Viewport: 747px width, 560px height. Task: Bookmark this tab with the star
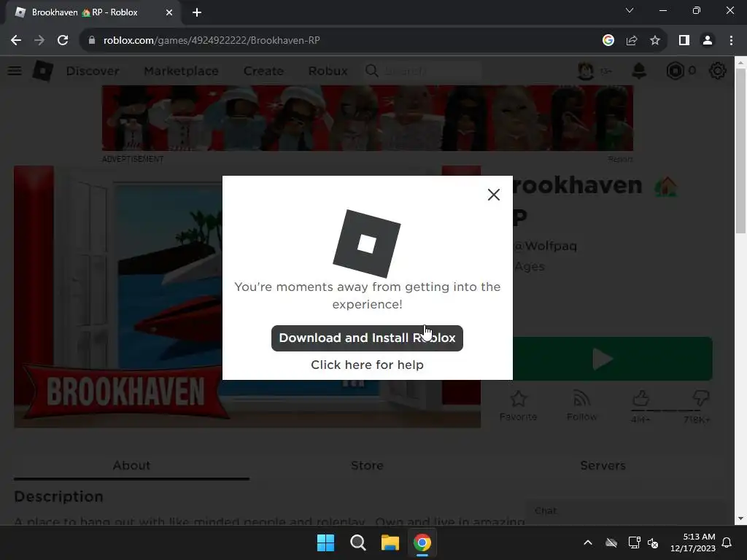tap(655, 41)
